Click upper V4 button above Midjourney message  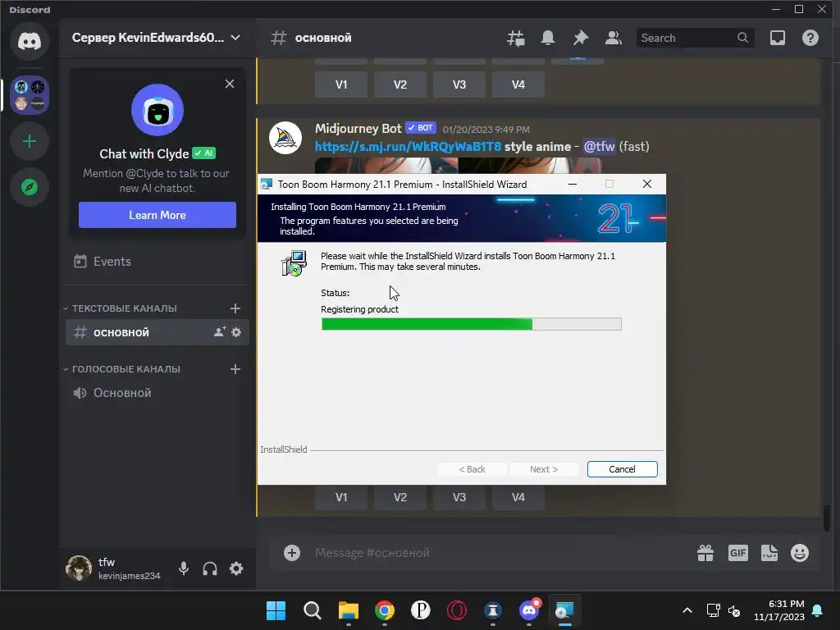click(518, 84)
